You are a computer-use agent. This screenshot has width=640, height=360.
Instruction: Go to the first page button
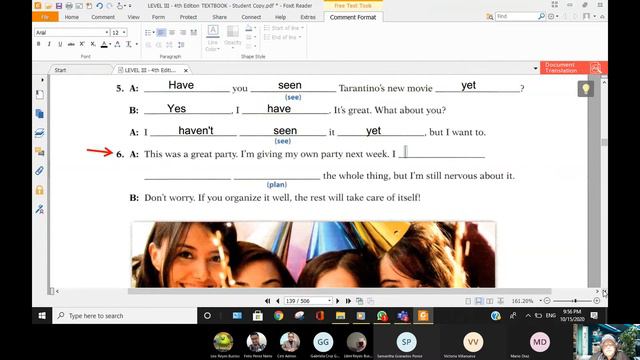[267, 301]
